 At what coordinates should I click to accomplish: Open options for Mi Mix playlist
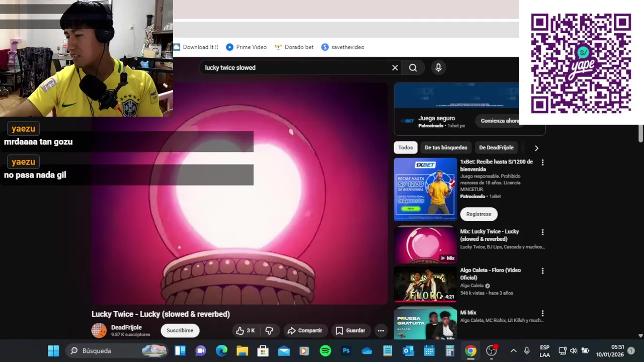[542, 313]
